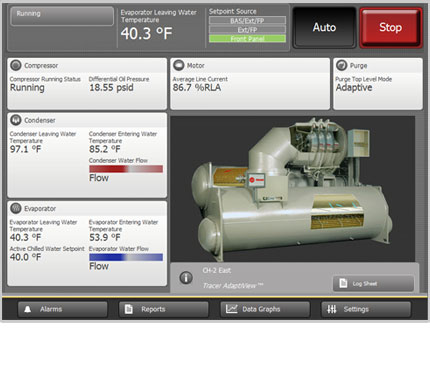
Task: Select BAS/Ext/FP setpoint source
Action: point(247,21)
